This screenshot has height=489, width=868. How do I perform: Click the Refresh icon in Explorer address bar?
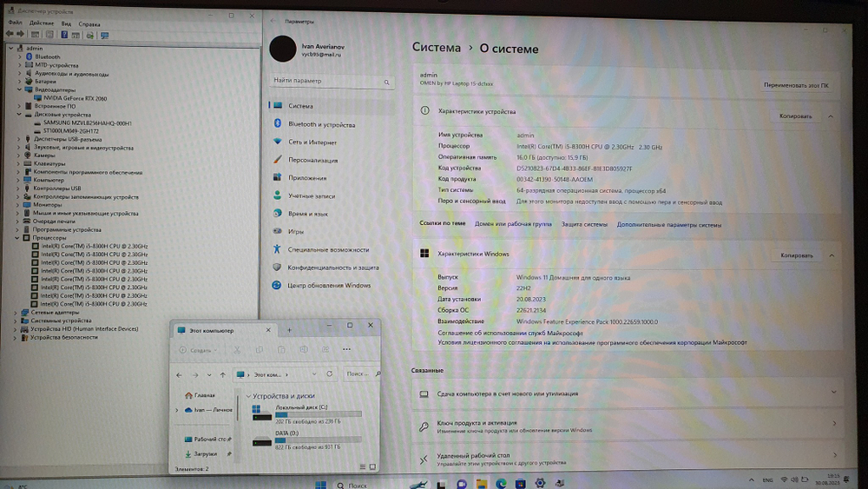pos(329,373)
